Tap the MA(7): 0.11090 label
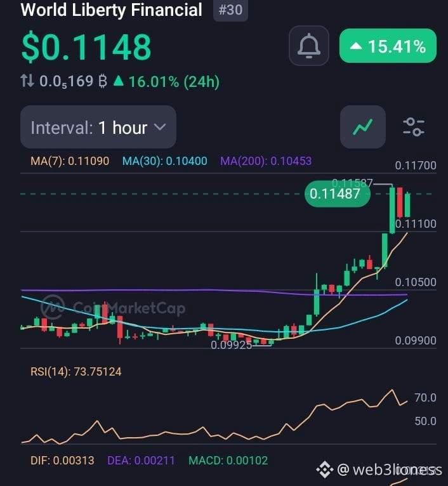Image resolution: width=448 pixels, height=486 pixels. 70,161
